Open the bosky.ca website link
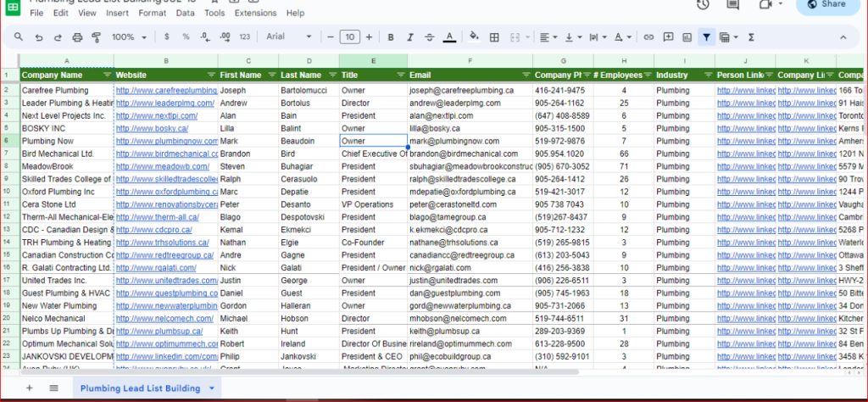 tap(153, 128)
